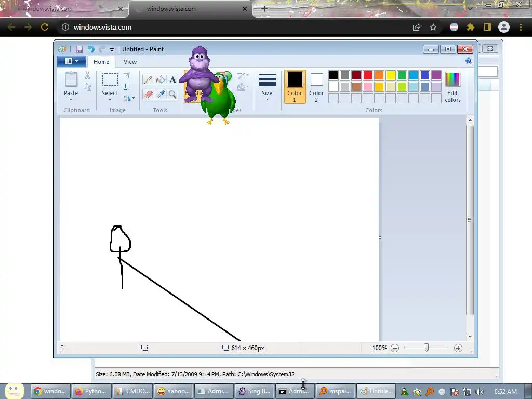This screenshot has width=532, height=399.
Task: Open the browser three-dot menu
Action: click(x=521, y=27)
